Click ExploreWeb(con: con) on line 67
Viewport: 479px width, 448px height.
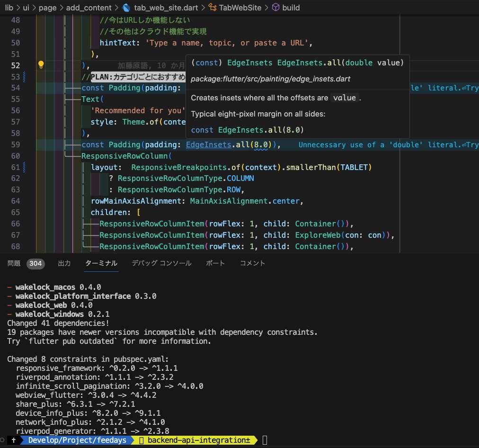tap(342, 235)
